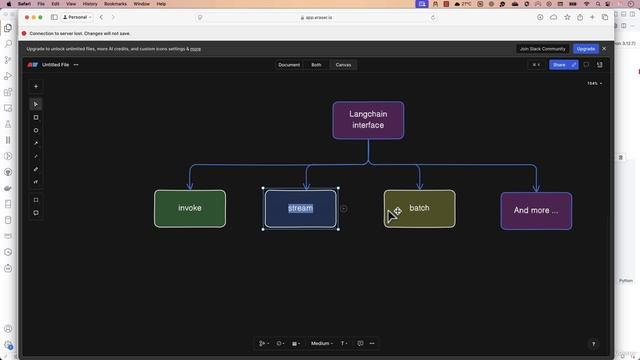The height and width of the screenshot is (360, 640).
Task: Toggle the side panel icon at top right
Action: click(x=600, y=65)
